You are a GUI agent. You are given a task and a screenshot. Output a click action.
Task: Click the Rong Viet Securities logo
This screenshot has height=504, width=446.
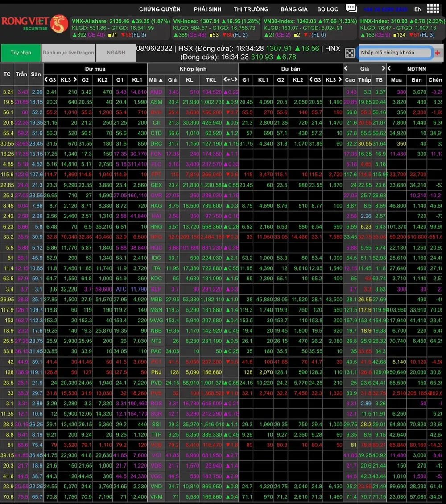click(34, 24)
